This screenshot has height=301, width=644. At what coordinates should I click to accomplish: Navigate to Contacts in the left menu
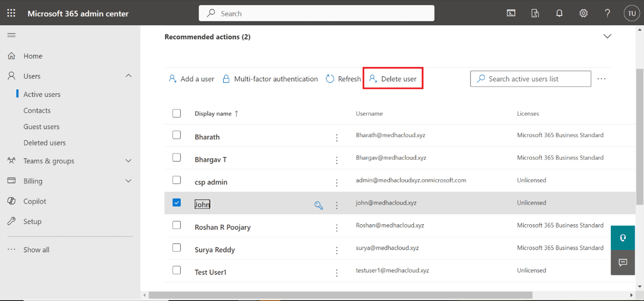click(x=37, y=110)
